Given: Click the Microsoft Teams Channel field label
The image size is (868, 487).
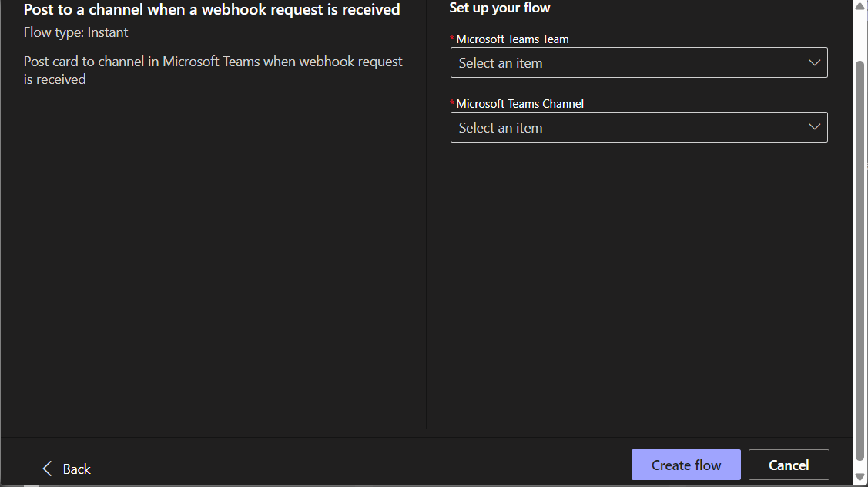Looking at the screenshot, I should click(519, 103).
